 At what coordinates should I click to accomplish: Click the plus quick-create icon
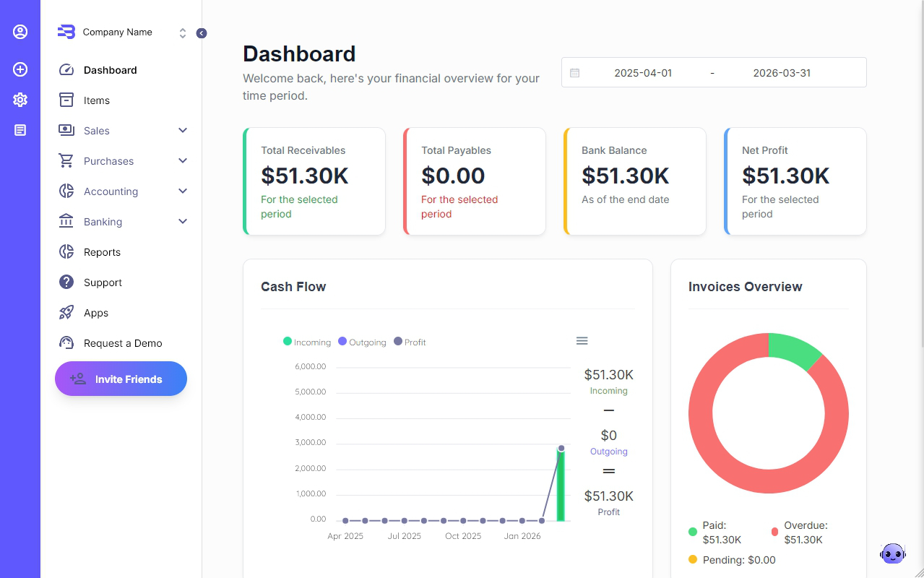(x=20, y=69)
